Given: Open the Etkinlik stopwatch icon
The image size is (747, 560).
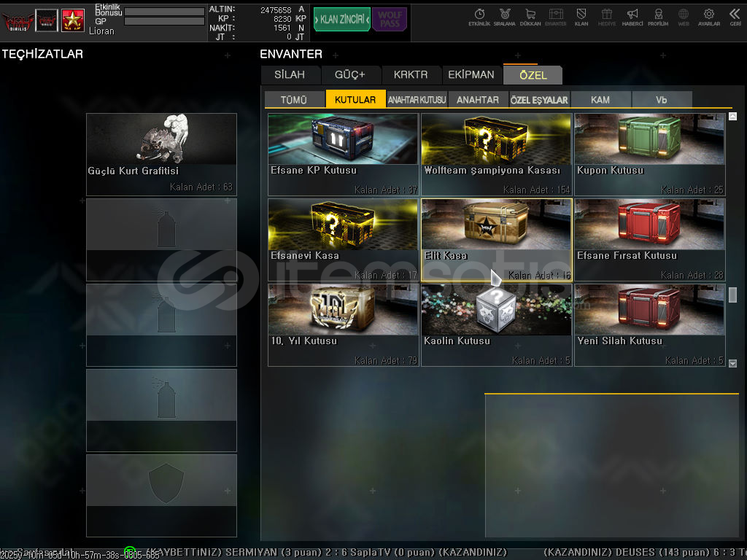Looking at the screenshot, I should tap(479, 17).
